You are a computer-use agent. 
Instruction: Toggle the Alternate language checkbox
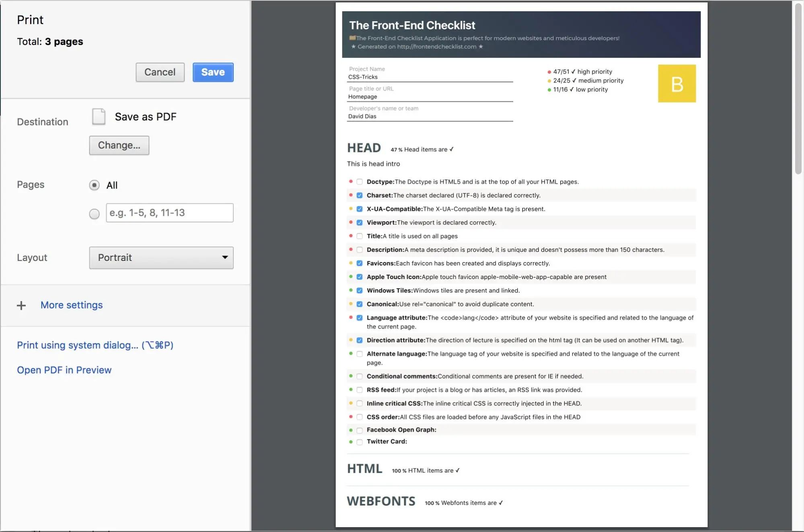coord(360,354)
